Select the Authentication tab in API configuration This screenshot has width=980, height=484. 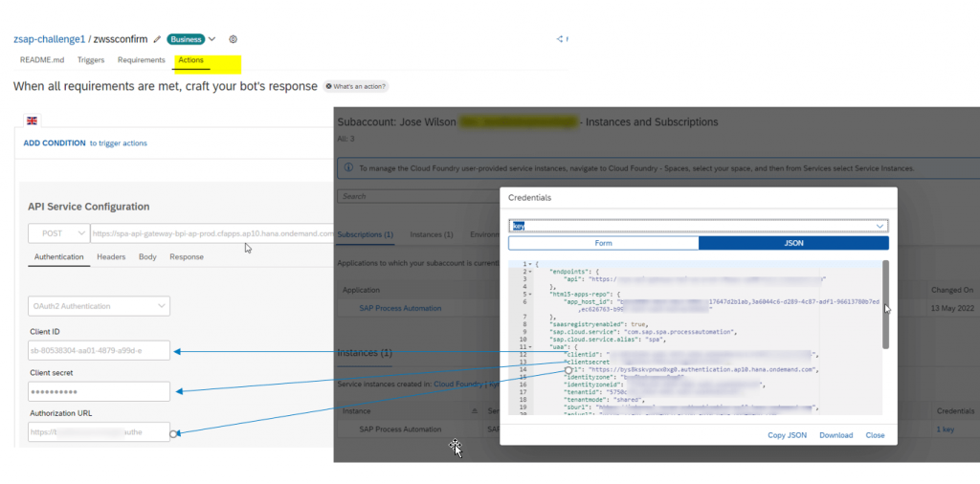(x=58, y=256)
